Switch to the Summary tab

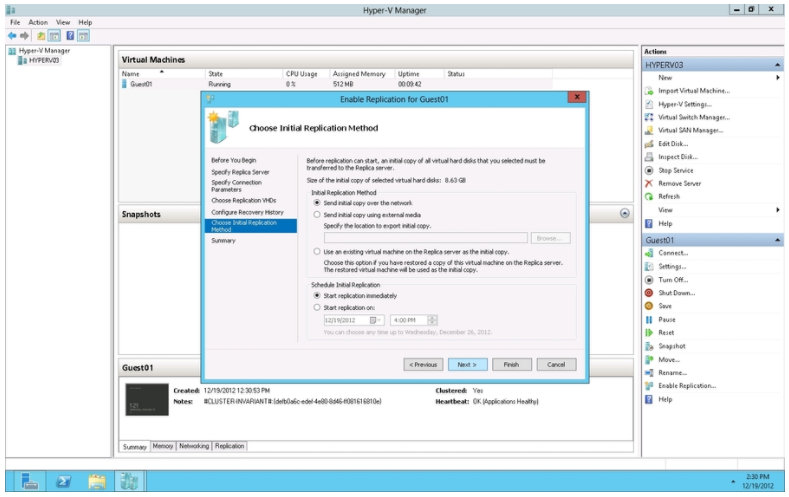point(135,447)
